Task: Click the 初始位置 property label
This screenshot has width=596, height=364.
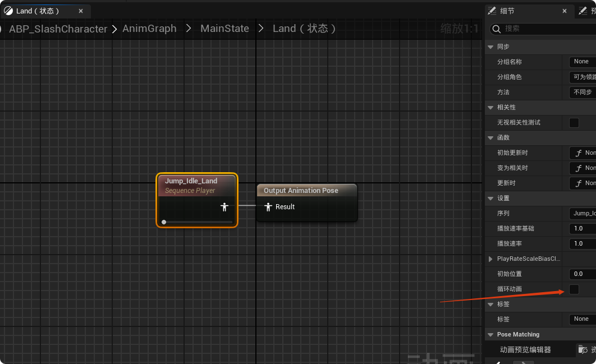Action: (x=510, y=274)
